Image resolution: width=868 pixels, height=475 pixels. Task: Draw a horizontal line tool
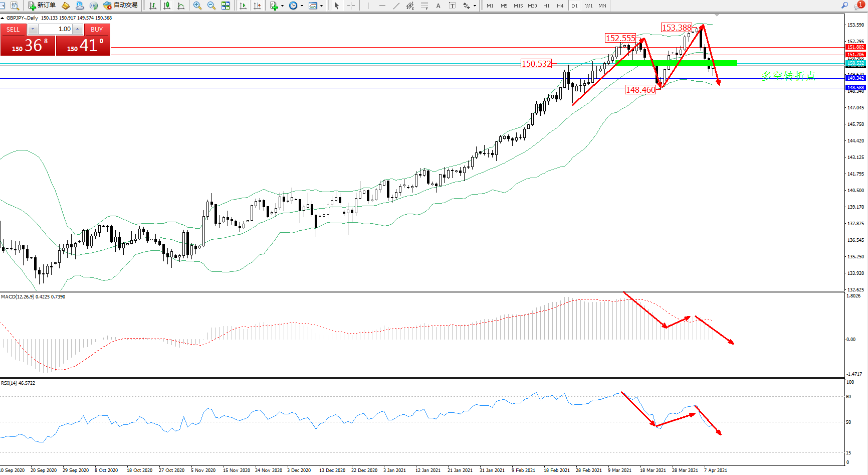(382, 6)
